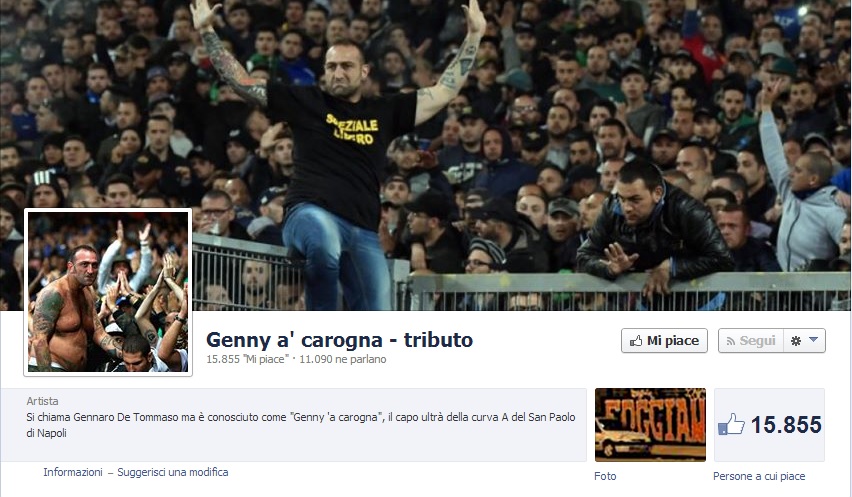Open the gear settings menu
Viewport: 852px width, 497px height.
coord(796,341)
